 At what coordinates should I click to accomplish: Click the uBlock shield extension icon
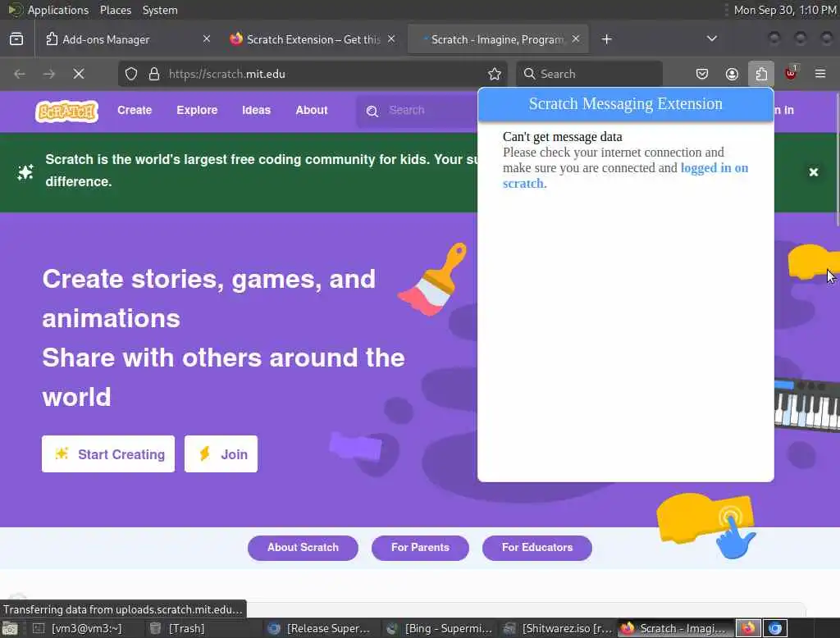pos(791,73)
